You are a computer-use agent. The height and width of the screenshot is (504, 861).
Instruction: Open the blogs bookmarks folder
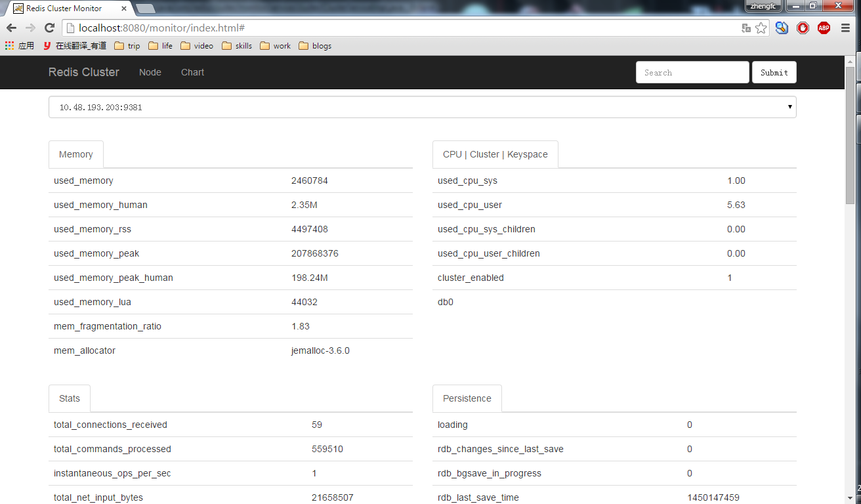pos(315,46)
